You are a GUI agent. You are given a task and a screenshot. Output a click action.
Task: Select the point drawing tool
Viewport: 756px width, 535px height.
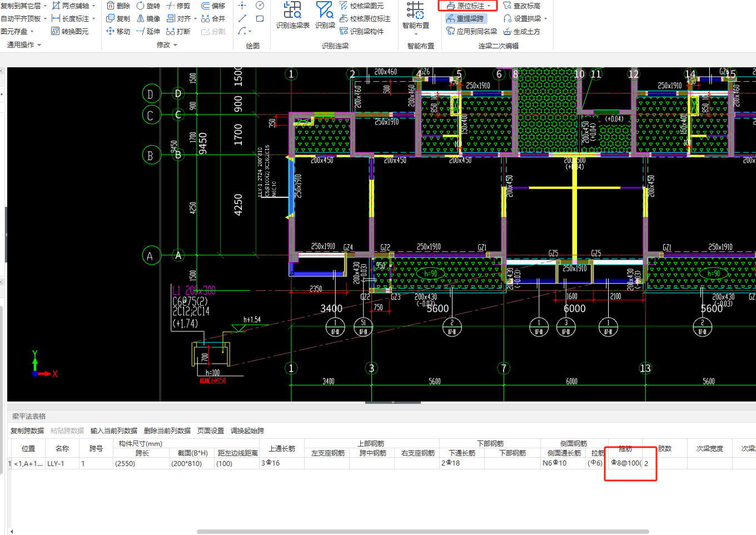click(242, 6)
